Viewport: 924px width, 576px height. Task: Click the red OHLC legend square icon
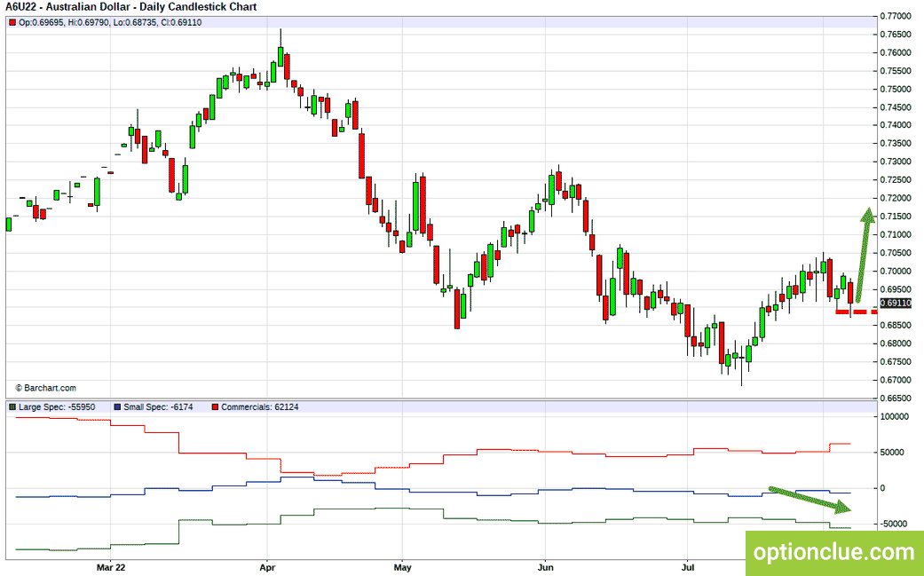point(12,22)
